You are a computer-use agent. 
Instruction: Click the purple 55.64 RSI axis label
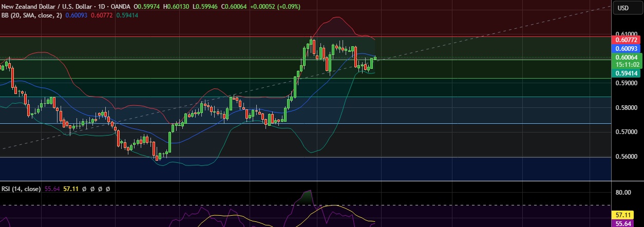click(622, 223)
